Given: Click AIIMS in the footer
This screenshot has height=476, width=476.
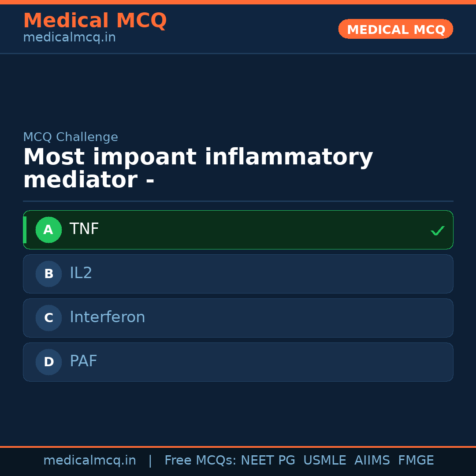Looking at the screenshot, I should click(372, 461).
